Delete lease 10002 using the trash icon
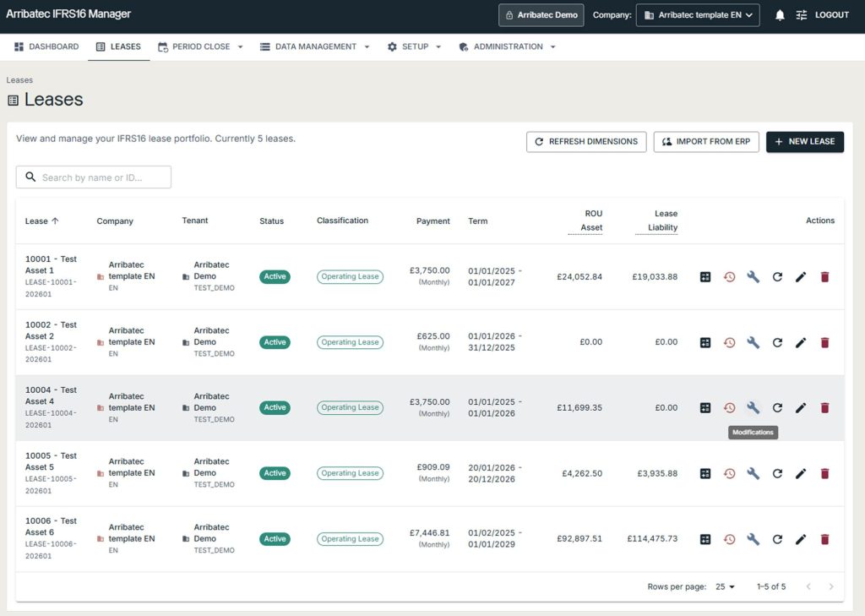The height and width of the screenshot is (616, 865). [824, 343]
